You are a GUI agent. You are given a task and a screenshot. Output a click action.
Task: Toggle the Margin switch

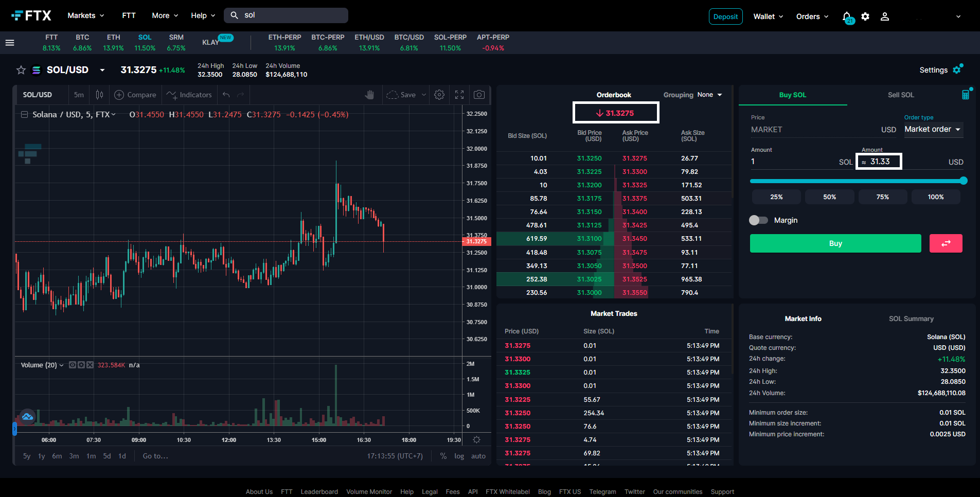click(x=758, y=220)
